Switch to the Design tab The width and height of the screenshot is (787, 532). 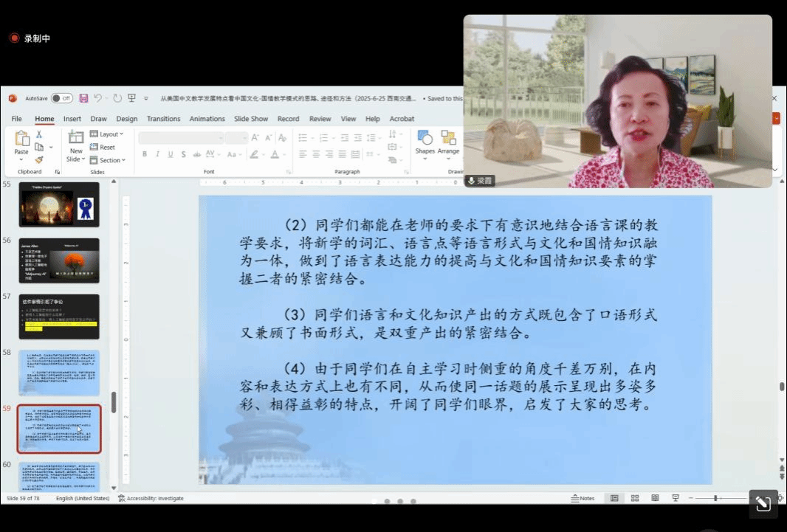(x=126, y=119)
